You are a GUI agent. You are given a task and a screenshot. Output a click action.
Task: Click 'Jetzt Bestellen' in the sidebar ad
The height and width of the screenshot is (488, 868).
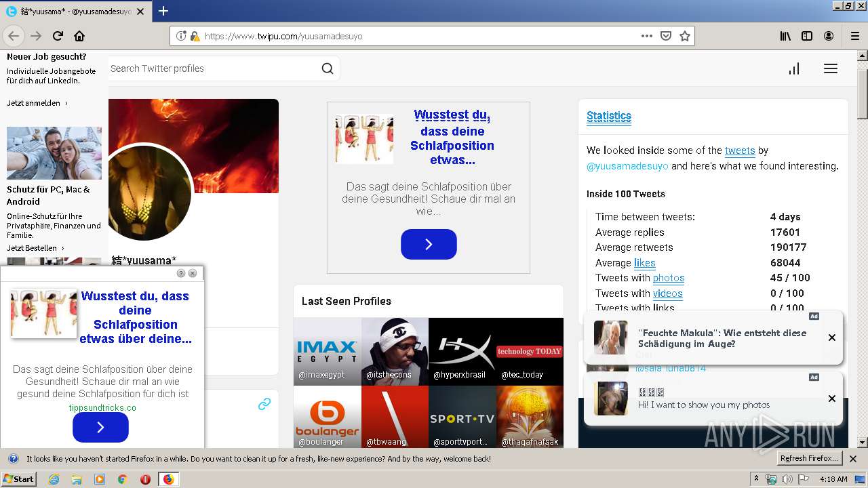35,248
